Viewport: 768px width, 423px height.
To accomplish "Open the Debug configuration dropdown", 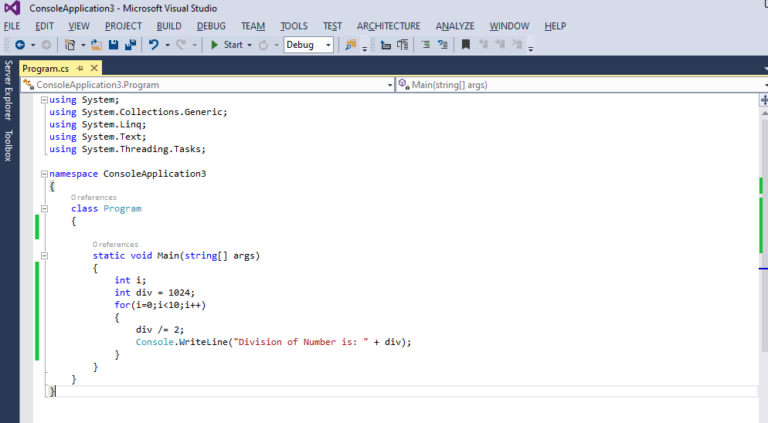I will (x=328, y=45).
